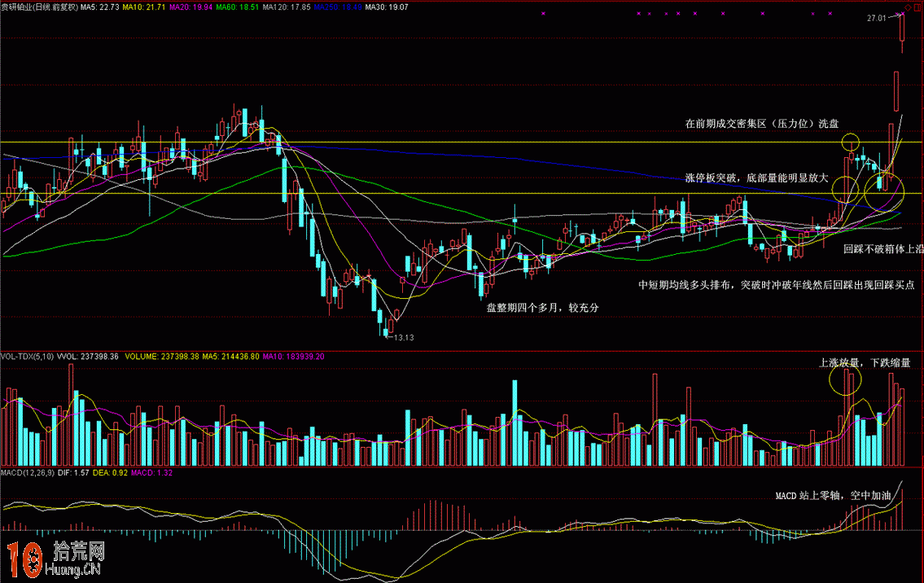Click the blue MA250: 18.49 label
The width and height of the screenshot is (924, 583).
tap(338, 7)
